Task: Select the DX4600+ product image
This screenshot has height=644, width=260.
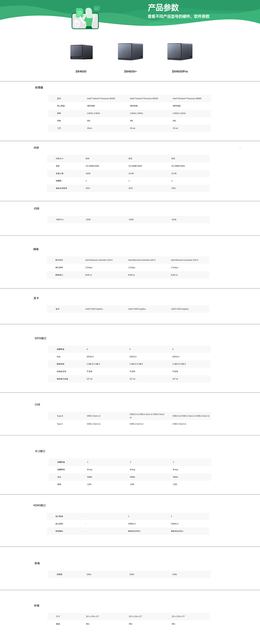Action: 130,51
